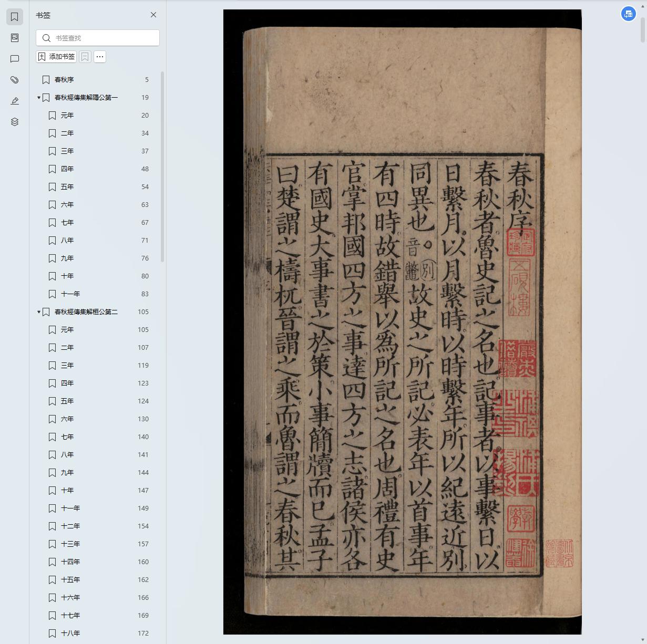Collapse the 春秋經傳集解隱公第一 bookmark group
The image size is (647, 644).
pos(39,98)
